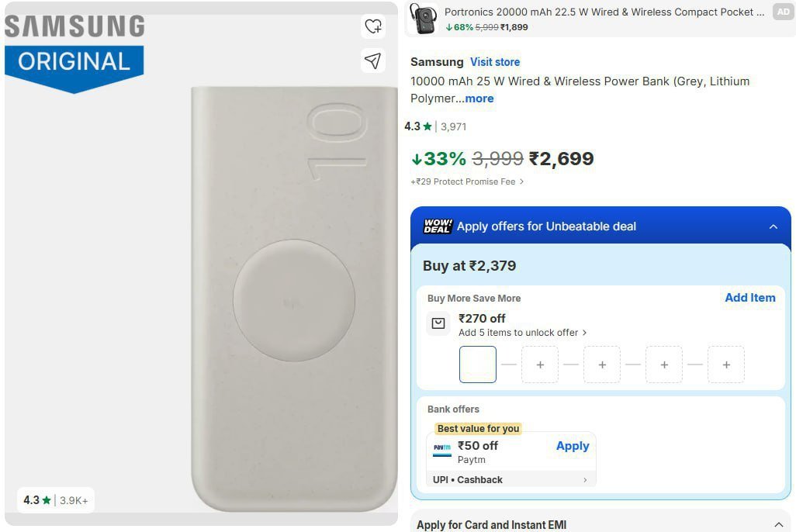Click the Portronics ad product thumbnail
The width and height of the screenshot is (796, 532).
pos(423,18)
